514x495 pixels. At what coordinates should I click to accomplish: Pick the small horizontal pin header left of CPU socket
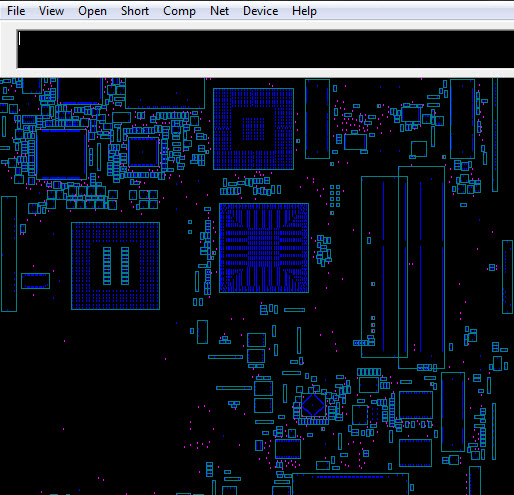(35, 281)
